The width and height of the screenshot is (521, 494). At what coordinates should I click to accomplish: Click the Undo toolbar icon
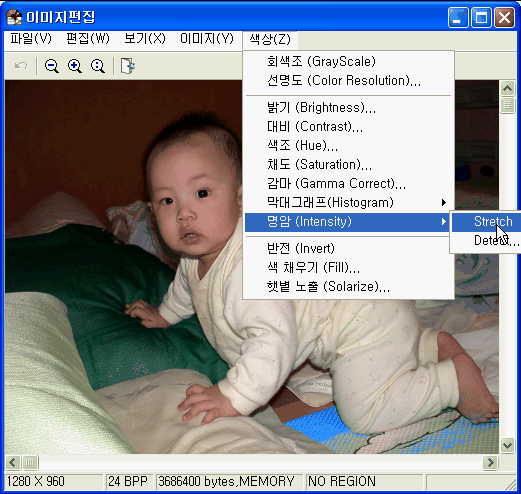click(21, 66)
